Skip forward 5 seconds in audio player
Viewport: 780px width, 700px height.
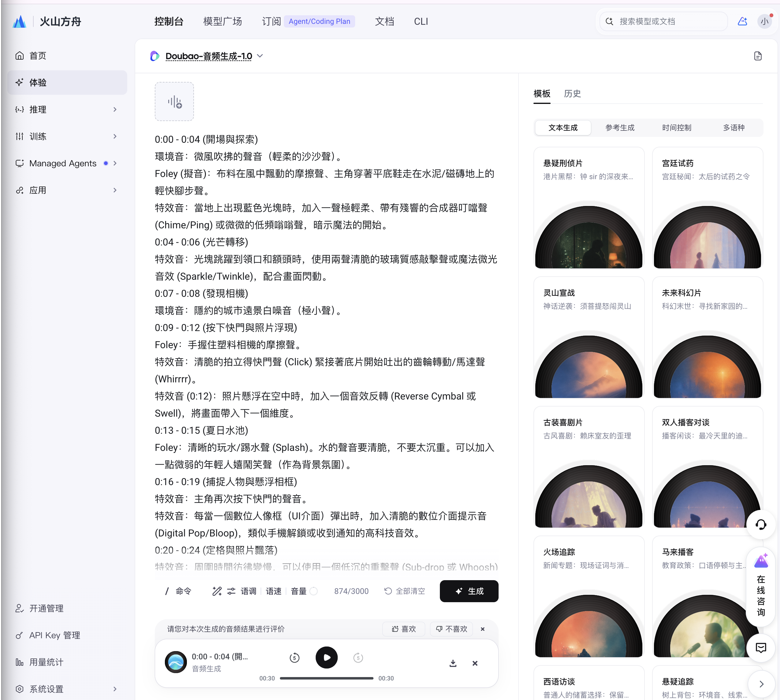(358, 658)
